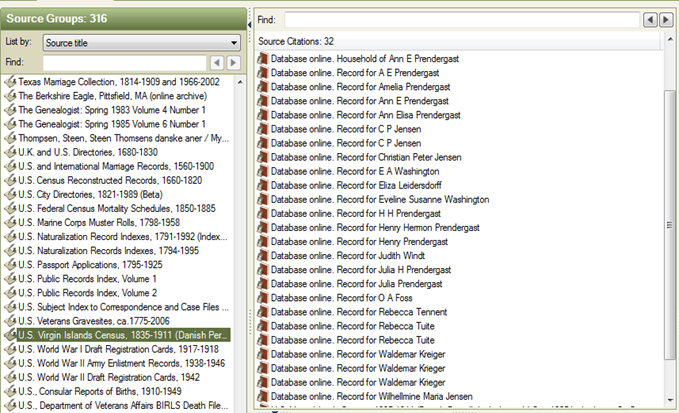Screen dimensions: 679x413
Task: Click book icon for Waldemar Kreiger record
Action: point(262,354)
